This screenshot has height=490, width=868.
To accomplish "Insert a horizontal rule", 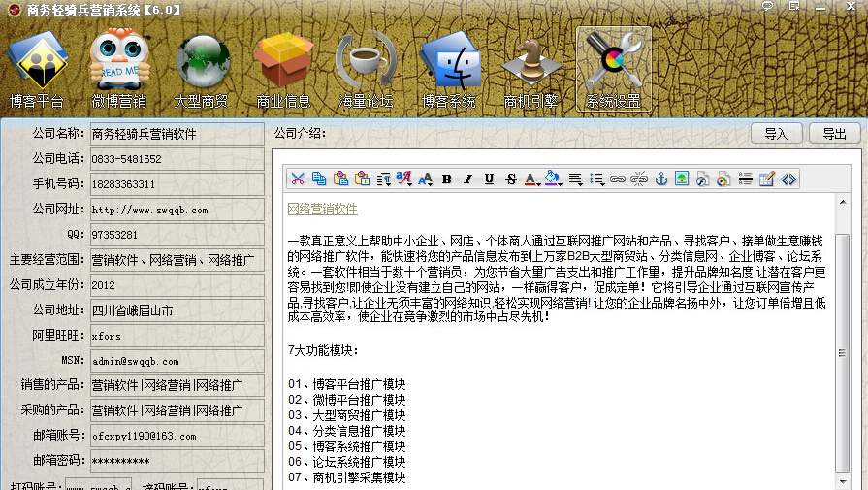I will 745,179.
